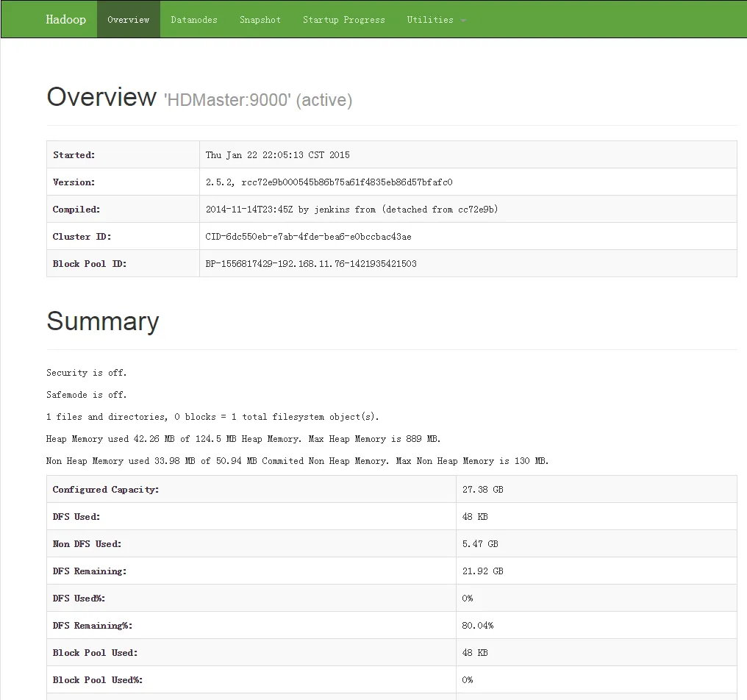Select the Started timestamp value
Viewport: 747px width, 700px height.
[278, 155]
